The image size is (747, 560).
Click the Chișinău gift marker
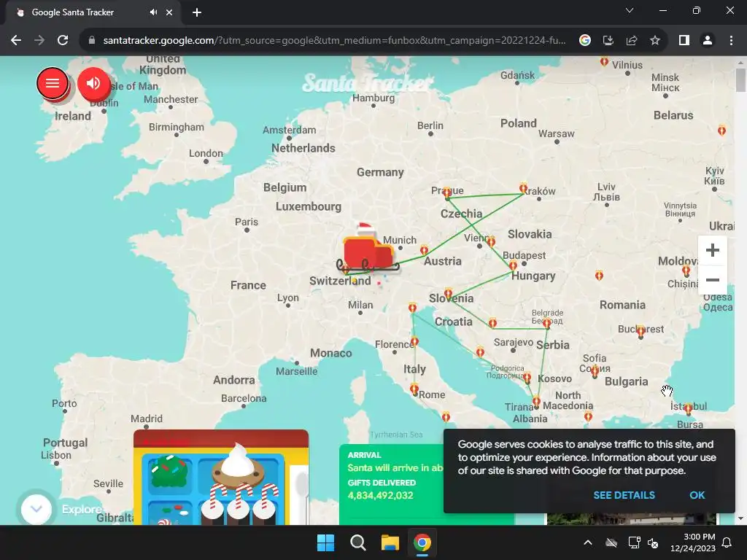[686, 271]
